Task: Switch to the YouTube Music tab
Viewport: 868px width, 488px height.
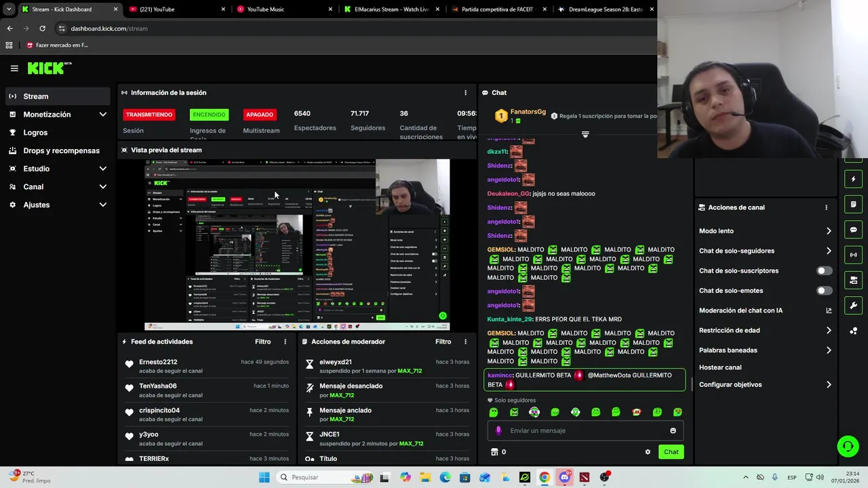Action: coord(284,9)
